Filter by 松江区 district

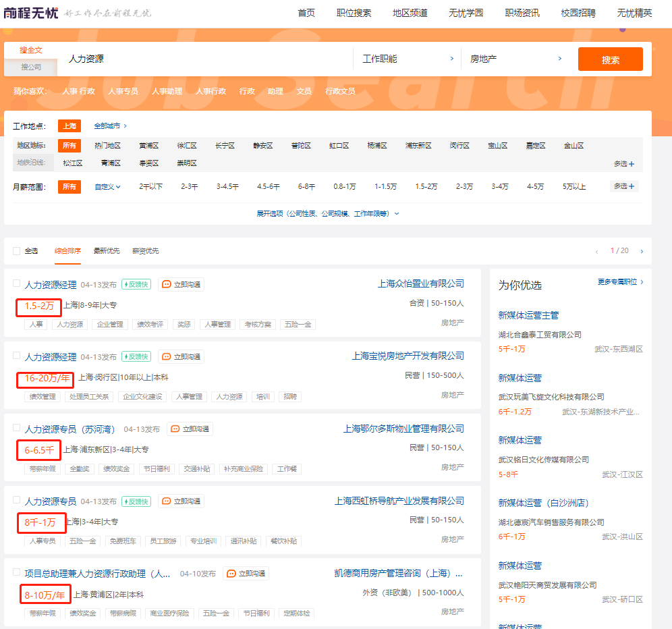pyautogui.click(x=72, y=163)
